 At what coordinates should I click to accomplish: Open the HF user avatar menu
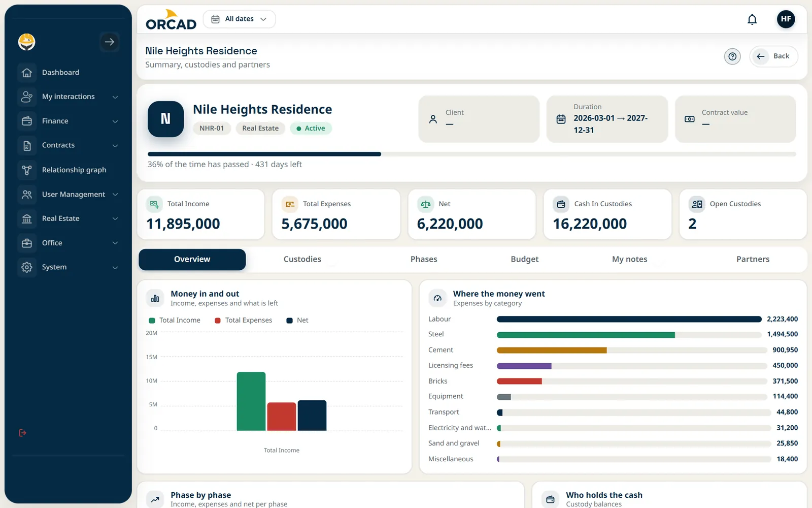[x=786, y=19]
